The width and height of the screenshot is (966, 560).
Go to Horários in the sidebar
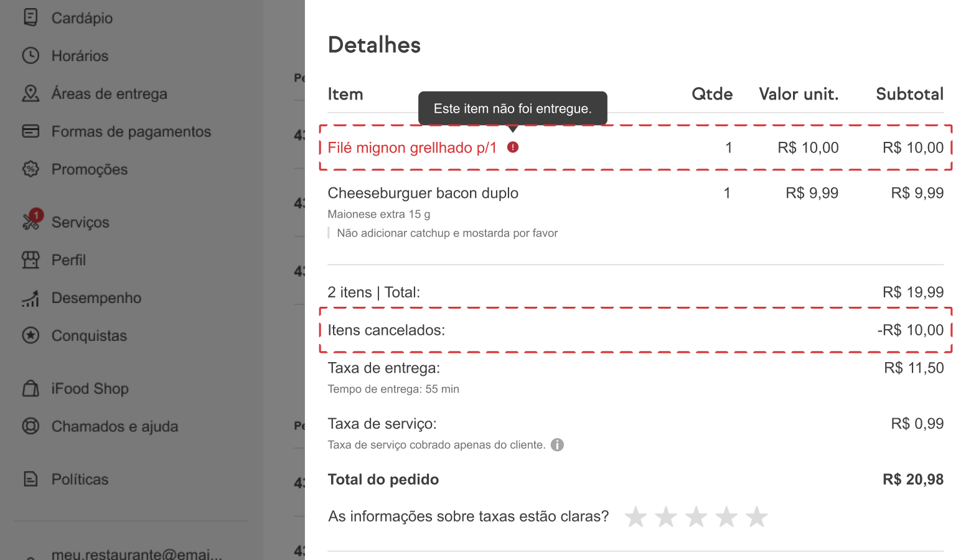click(x=80, y=56)
